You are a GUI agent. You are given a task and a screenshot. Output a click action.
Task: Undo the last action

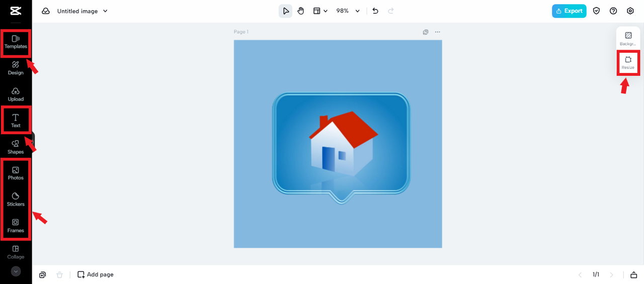pyautogui.click(x=375, y=11)
